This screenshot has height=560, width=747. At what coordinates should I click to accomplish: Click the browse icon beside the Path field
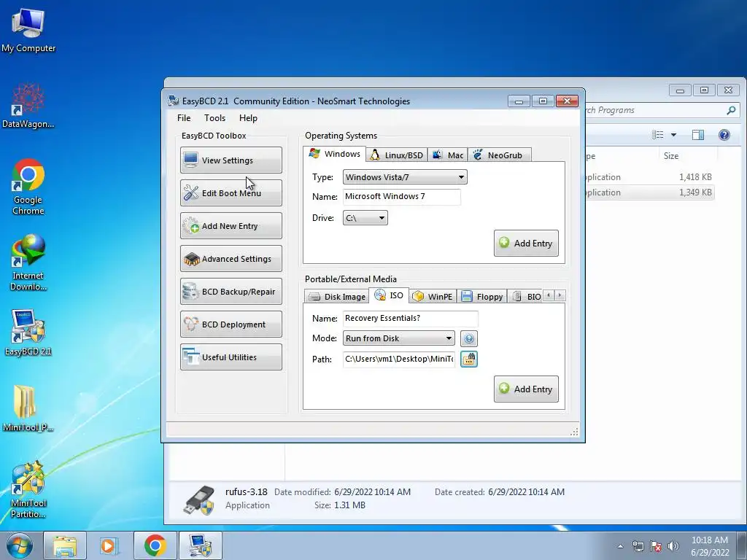[x=469, y=359]
